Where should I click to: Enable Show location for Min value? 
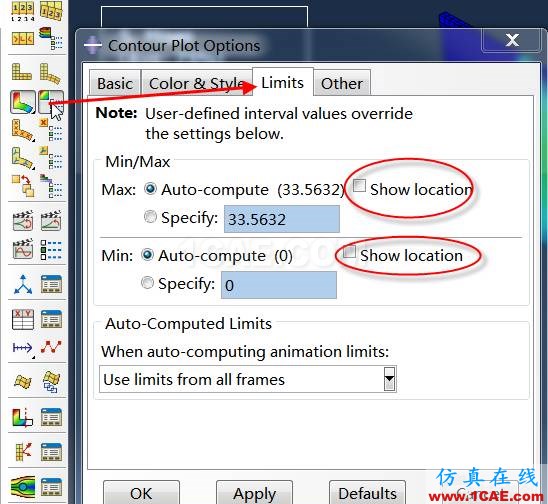point(349,252)
